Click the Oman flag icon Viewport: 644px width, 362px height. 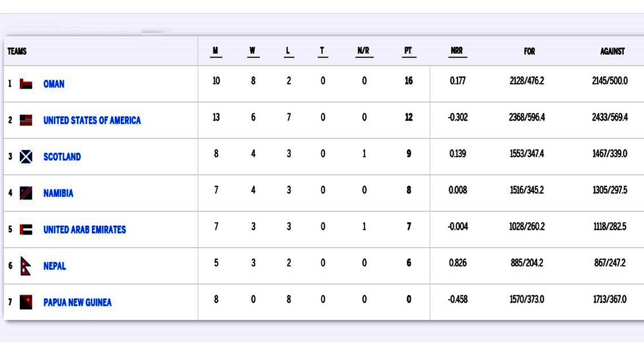[x=26, y=84]
